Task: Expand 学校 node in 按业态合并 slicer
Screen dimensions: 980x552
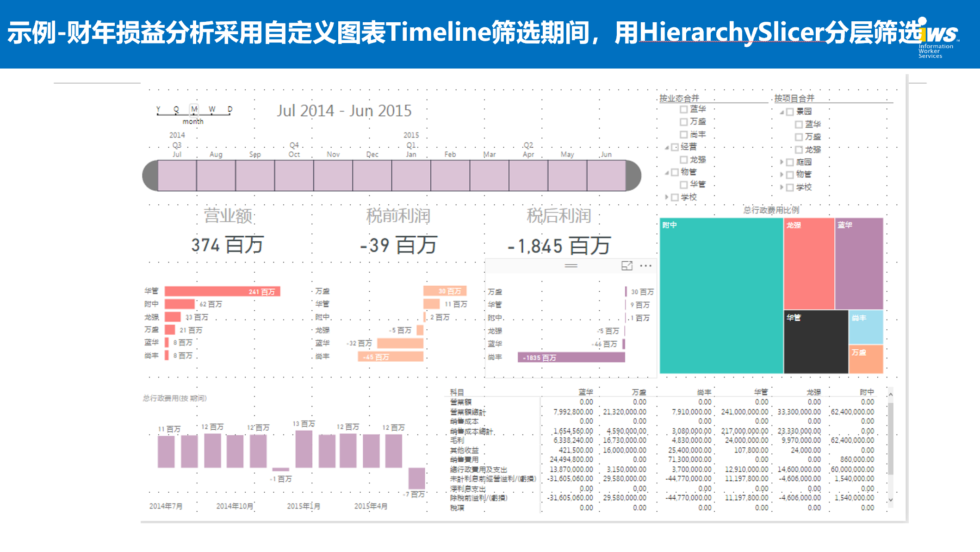Action: pyautogui.click(x=667, y=197)
